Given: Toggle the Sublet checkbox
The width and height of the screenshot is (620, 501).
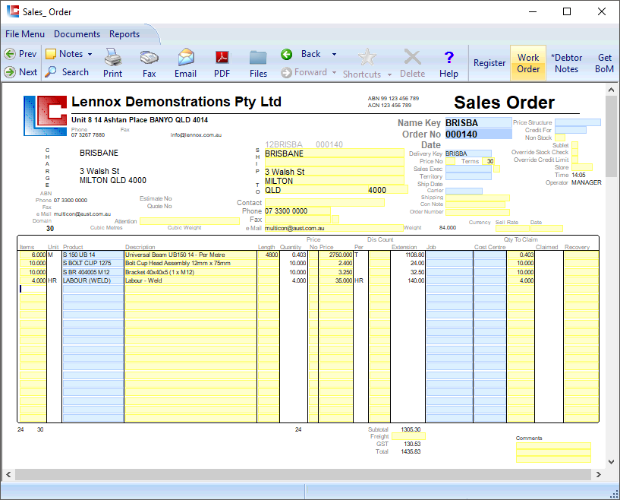Looking at the screenshot, I should [575, 145].
